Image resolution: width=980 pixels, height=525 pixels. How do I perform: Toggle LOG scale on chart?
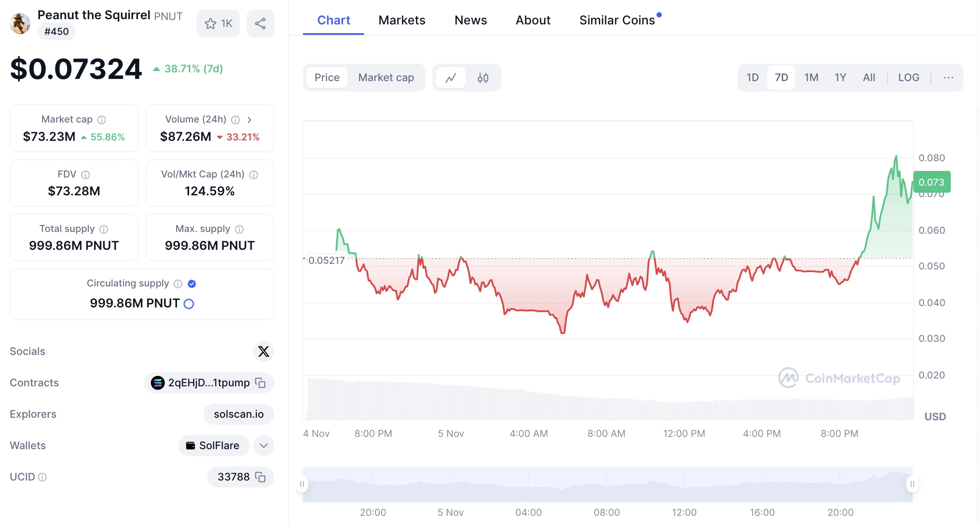click(909, 78)
